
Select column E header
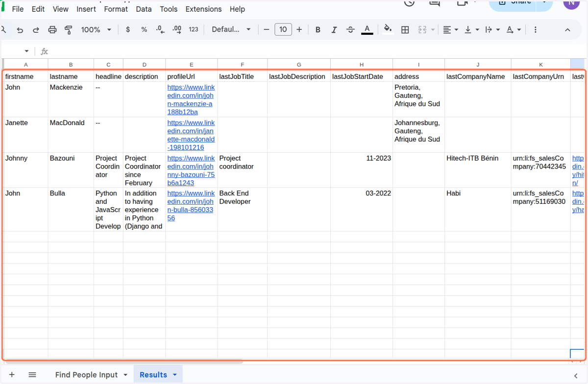(x=192, y=65)
